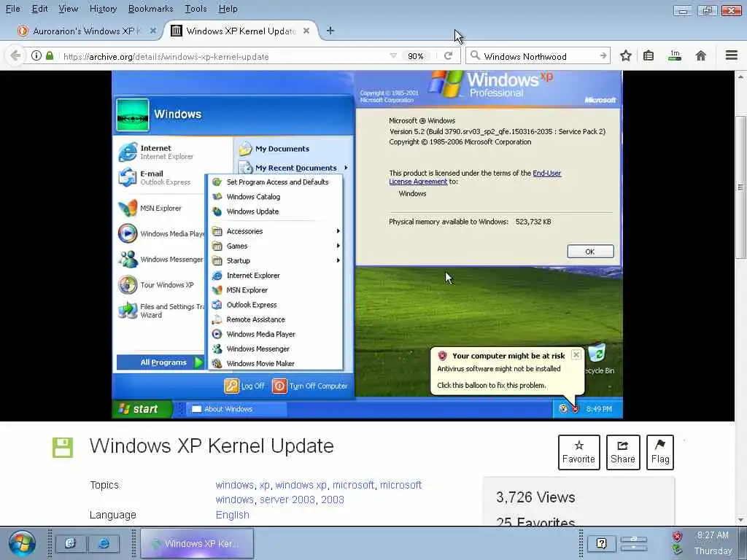Click Windows Update in the pictured menu
The image size is (747, 560).
pyautogui.click(x=252, y=211)
